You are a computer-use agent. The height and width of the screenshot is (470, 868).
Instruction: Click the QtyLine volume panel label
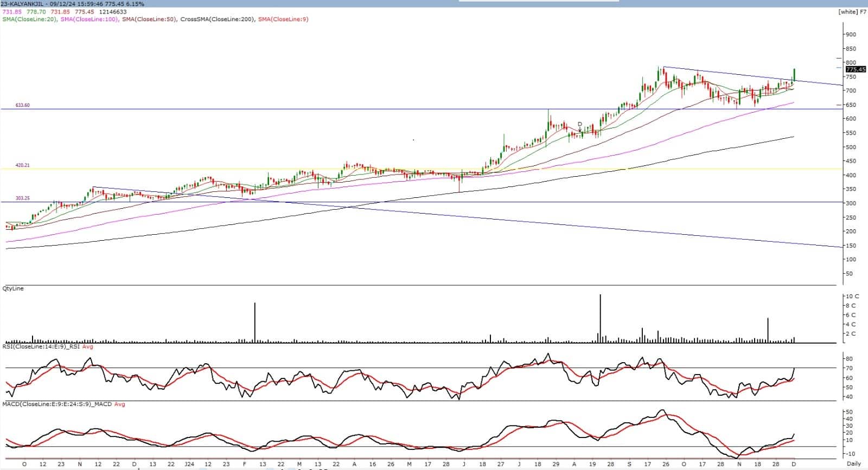13,288
